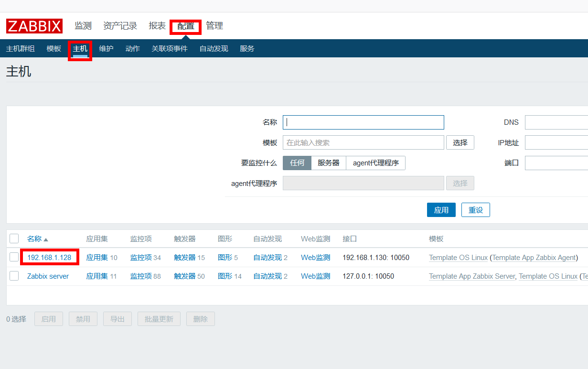Click the 应用集 column header
This screenshot has height=369, width=588.
(97, 239)
